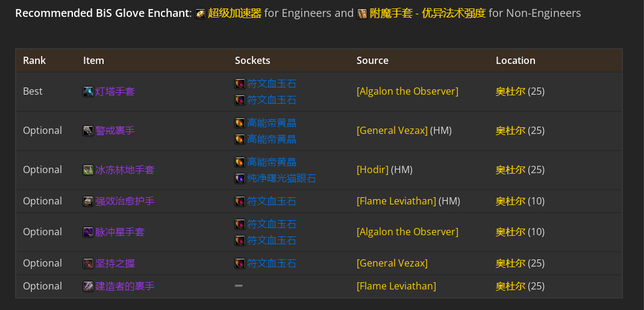Screen dimensions: 644x310
Task: Follow the [Hodir] source link
Action: [372, 170]
